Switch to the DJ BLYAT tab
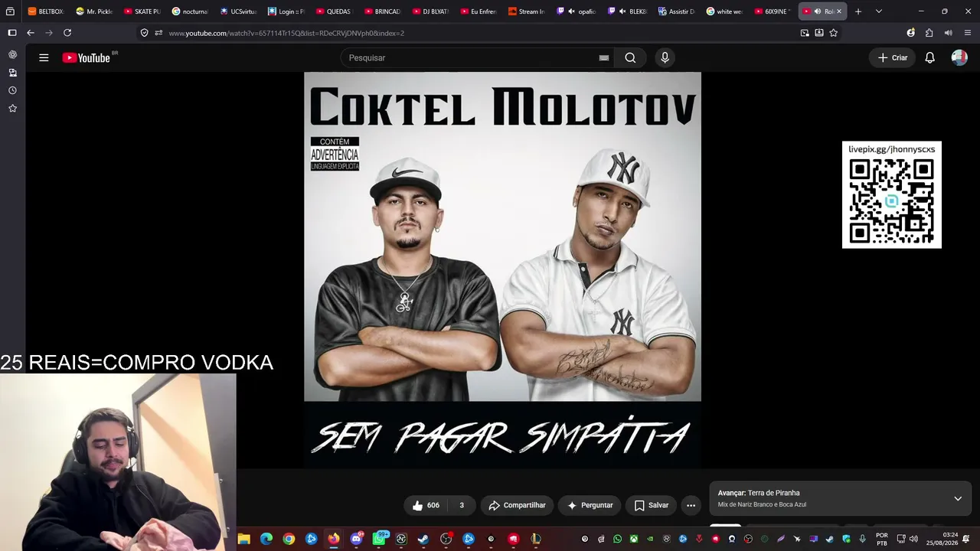This screenshot has width=980, height=551. click(x=430, y=11)
